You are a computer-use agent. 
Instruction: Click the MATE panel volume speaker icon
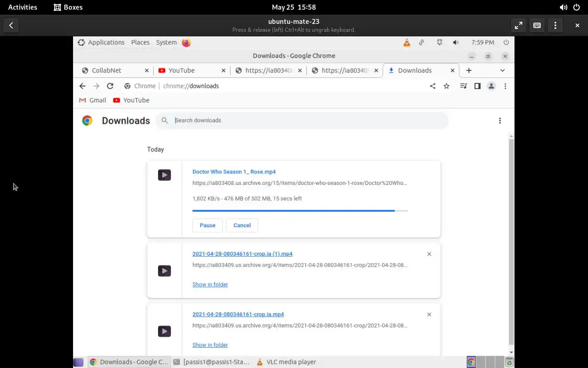(456, 42)
